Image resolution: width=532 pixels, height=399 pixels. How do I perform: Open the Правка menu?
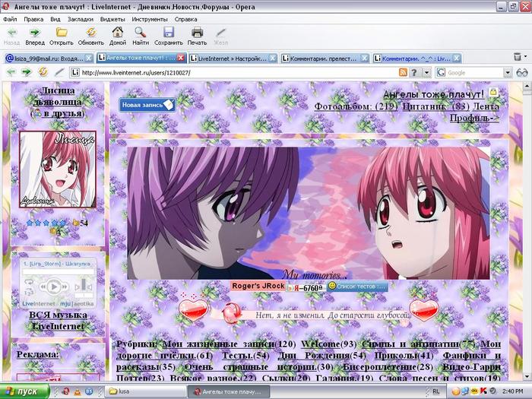[33, 19]
